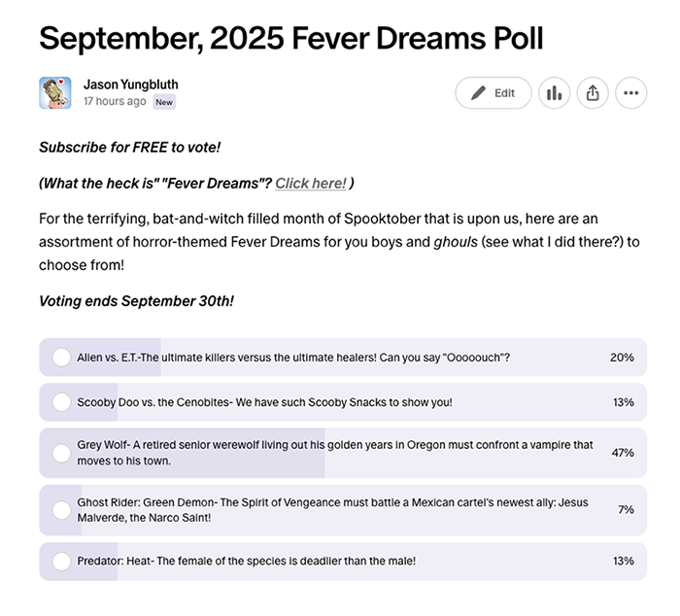Click the "17 hours ago" timestamp
Viewport: 680px width, 616px height.
pos(115,102)
